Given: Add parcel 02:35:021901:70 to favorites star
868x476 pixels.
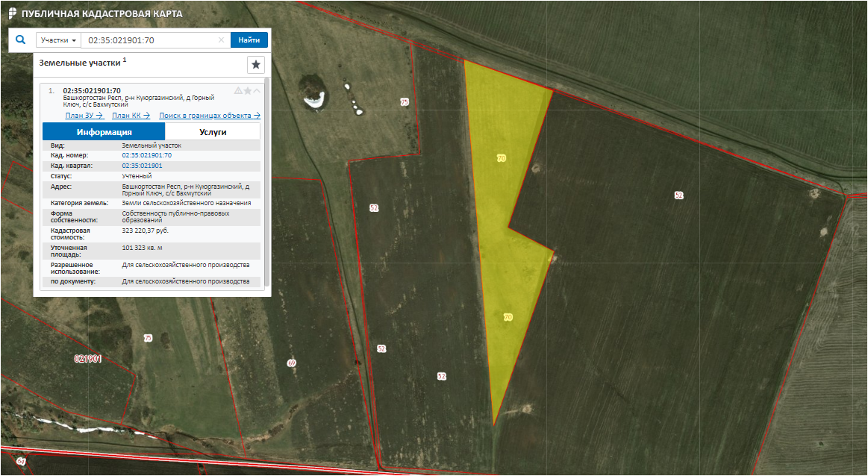Looking at the screenshot, I should tap(248, 90).
